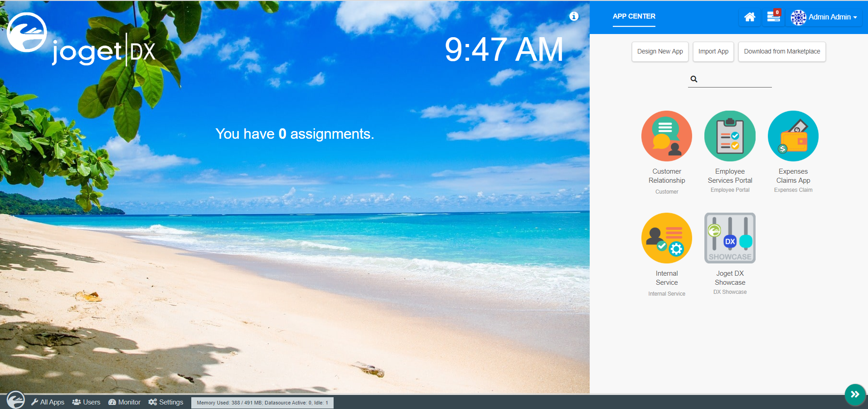The height and width of the screenshot is (409, 868).
Task: Click the Joget logo in bottom bar
Action: click(x=16, y=400)
